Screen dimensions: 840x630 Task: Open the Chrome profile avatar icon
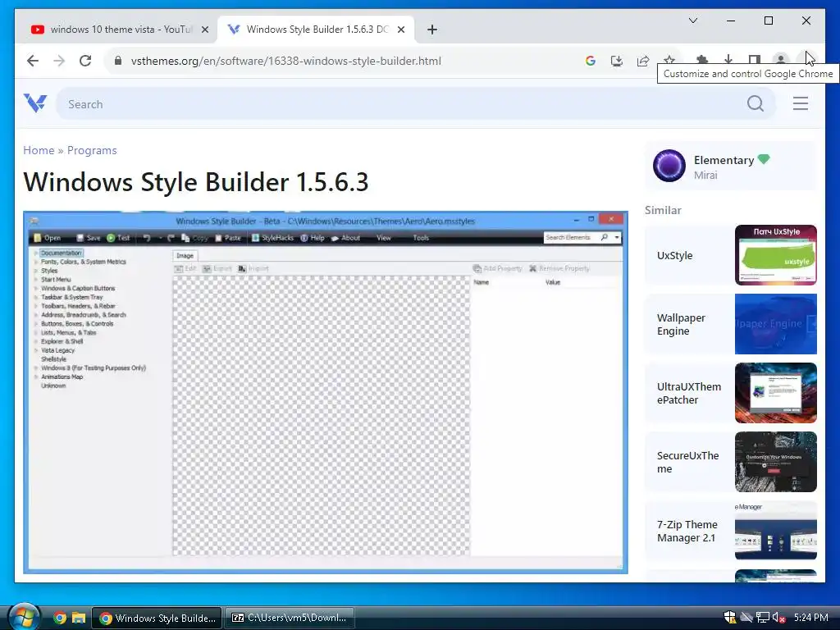tap(781, 59)
